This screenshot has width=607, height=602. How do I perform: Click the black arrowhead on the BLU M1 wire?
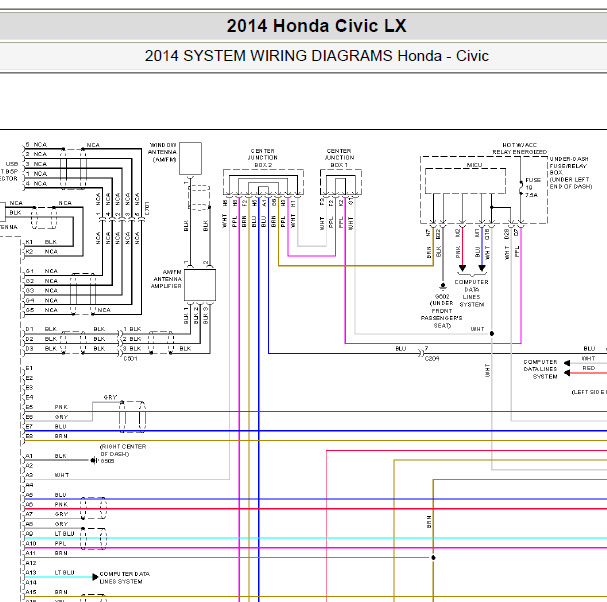pos(482,268)
